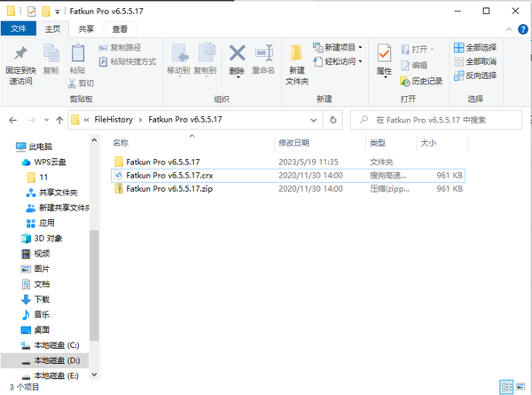Open Music (音乐) in sidebar
532x395 pixels.
(x=35, y=314)
